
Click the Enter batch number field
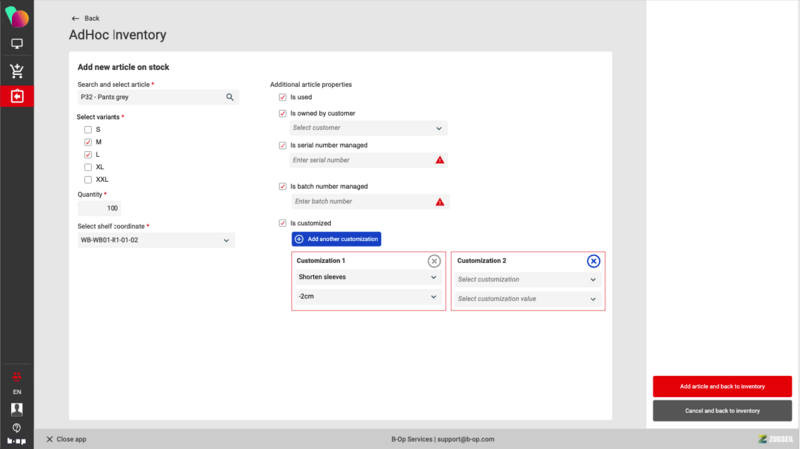(370, 202)
